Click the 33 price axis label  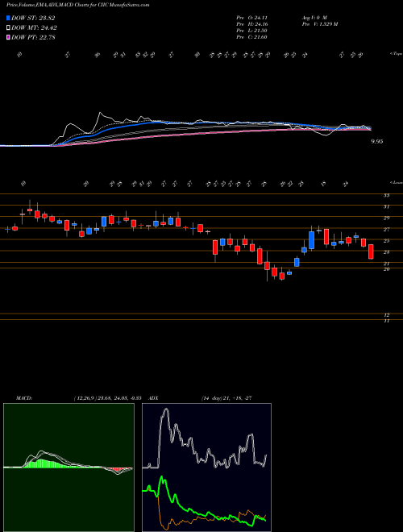(386, 195)
